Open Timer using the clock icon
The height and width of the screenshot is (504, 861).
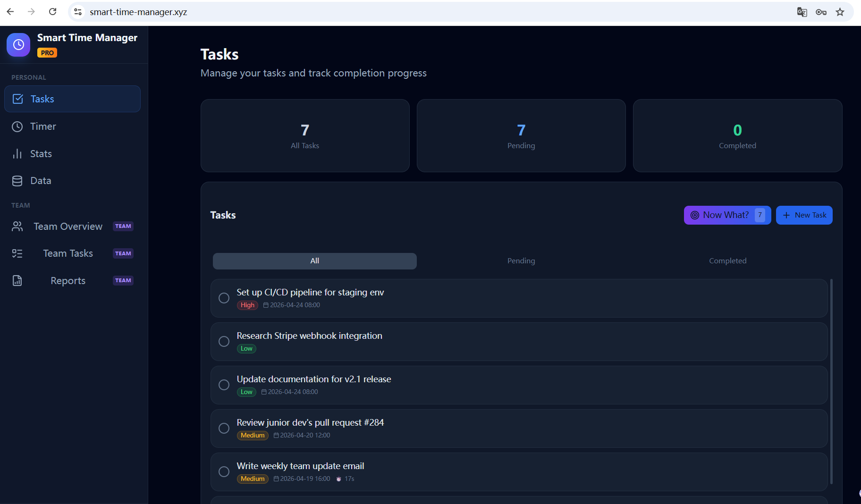coord(17,126)
